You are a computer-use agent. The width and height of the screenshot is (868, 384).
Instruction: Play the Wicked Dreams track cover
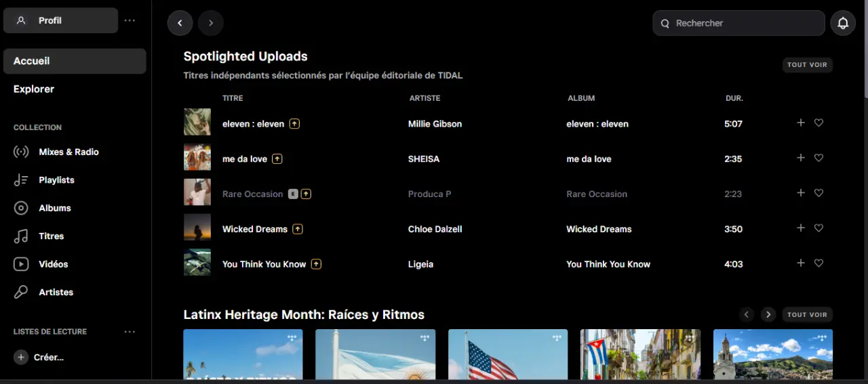pyautogui.click(x=197, y=228)
